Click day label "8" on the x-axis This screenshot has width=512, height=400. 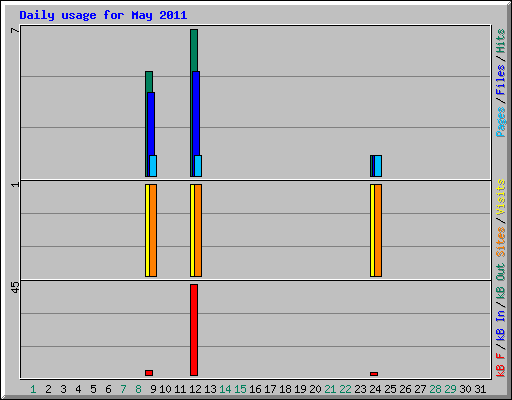[138, 389]
